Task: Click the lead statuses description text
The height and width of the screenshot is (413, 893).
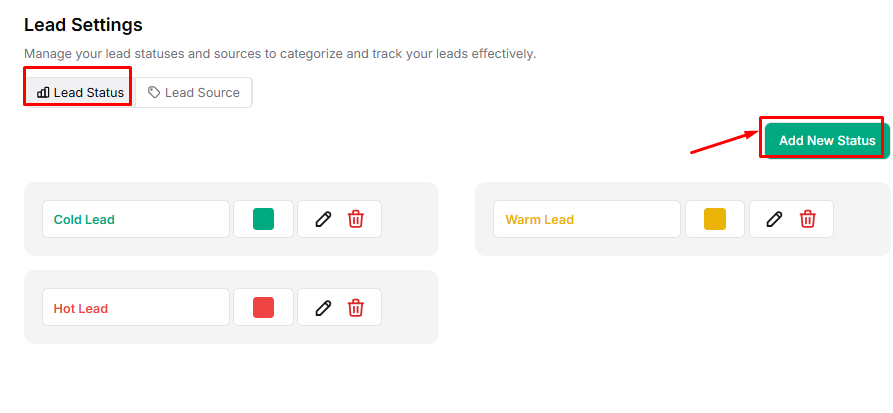Action: pyautogui.click(x=280, y=53)
